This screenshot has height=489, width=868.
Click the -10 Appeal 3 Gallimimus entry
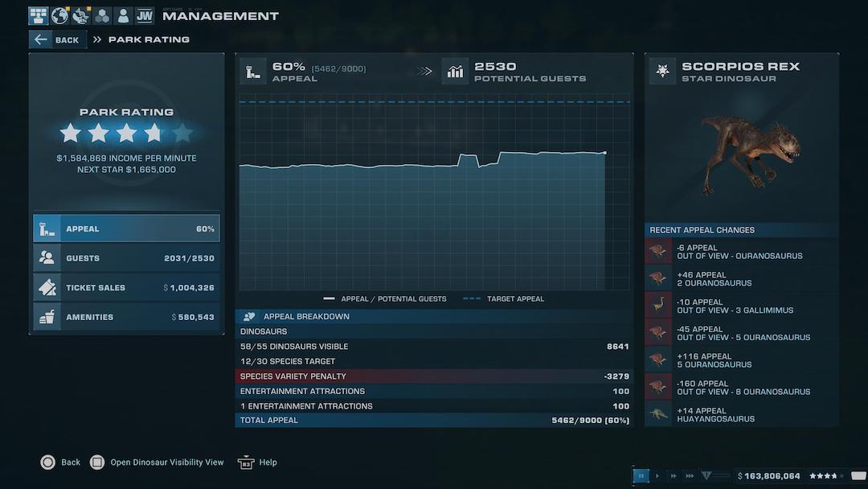click(741, 306)
